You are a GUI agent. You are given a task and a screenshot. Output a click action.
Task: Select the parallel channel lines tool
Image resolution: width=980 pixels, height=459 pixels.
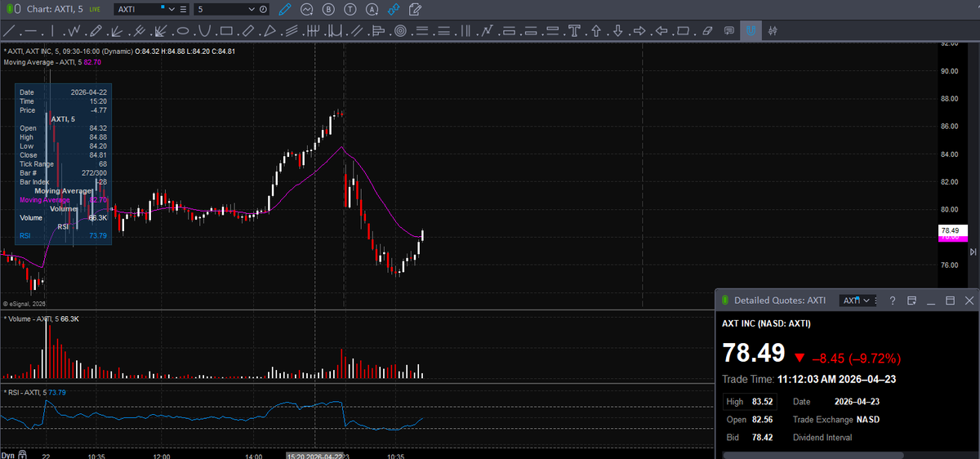tap(357, 31)
